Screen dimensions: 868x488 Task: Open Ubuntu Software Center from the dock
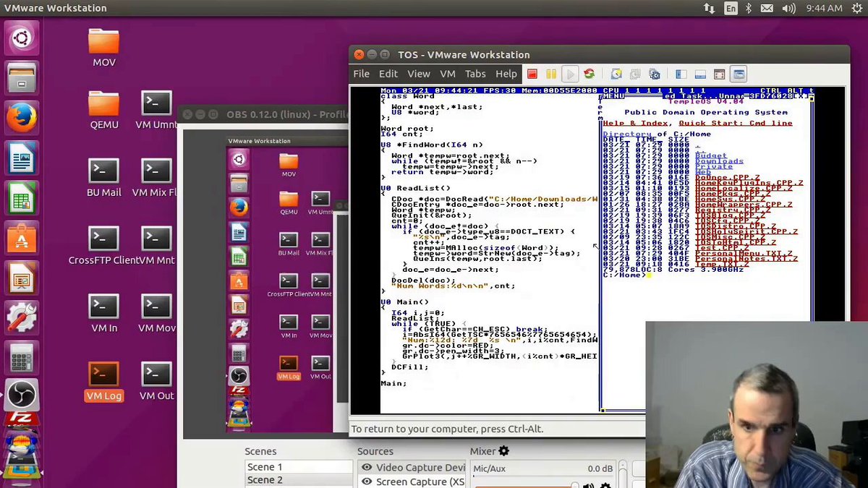coord(22,238)
